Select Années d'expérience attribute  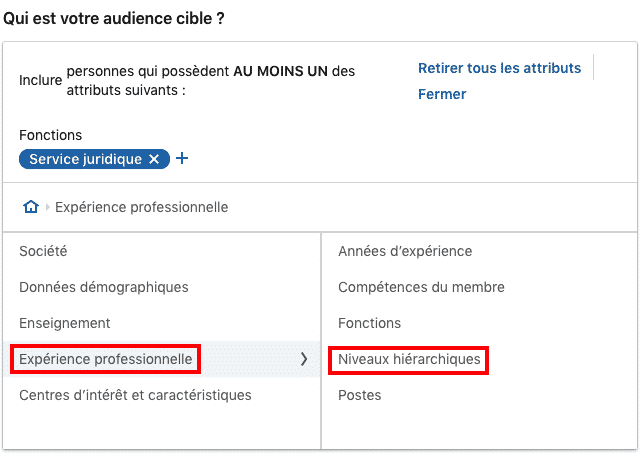point(405,251)
